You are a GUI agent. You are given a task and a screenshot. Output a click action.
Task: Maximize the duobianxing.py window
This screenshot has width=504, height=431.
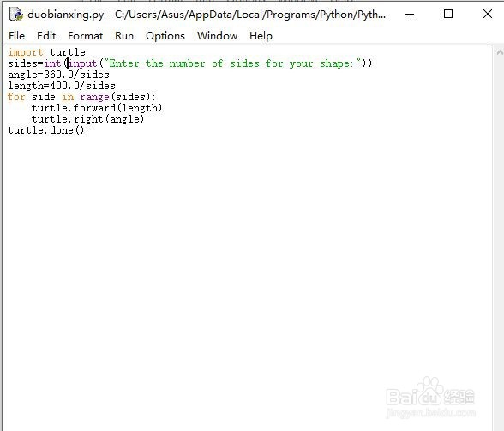(448, 15)
